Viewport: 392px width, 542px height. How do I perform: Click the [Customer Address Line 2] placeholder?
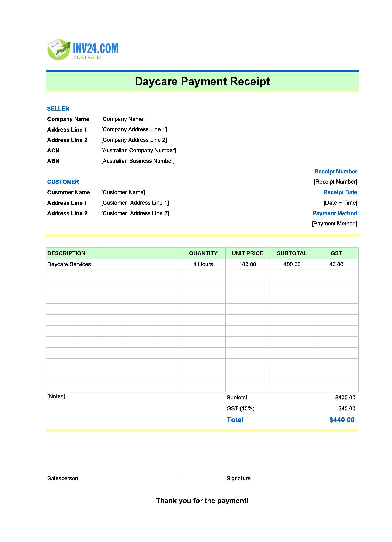(135, 213)
